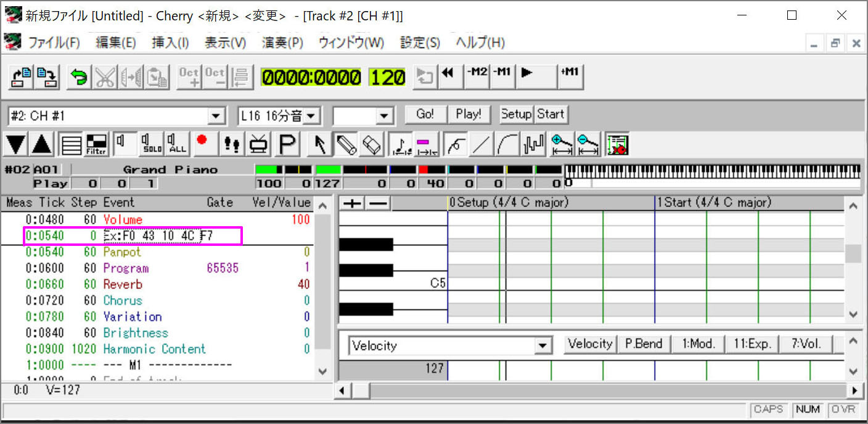Click the Start marker button
This screenshot has width=868, height=424.
tap(551, 114)
